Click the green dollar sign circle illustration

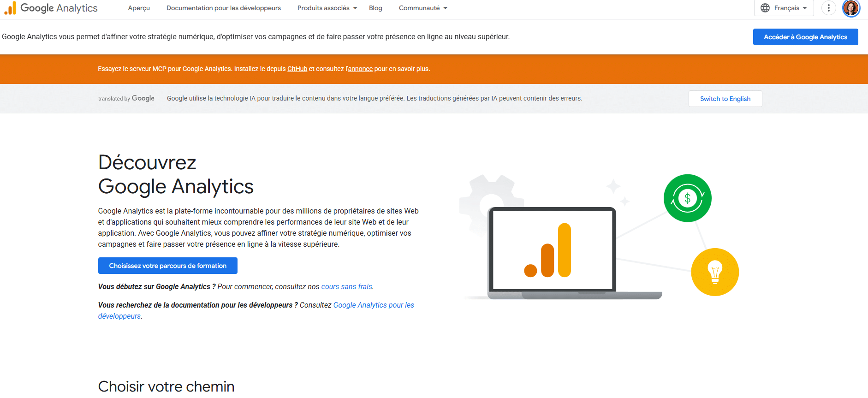click(x=687, y=198)
